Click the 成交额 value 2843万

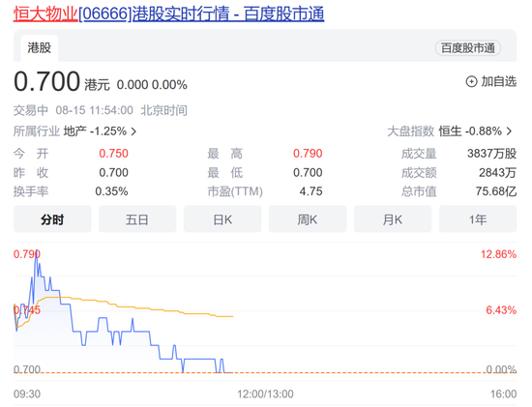click(x=498, y=173)
